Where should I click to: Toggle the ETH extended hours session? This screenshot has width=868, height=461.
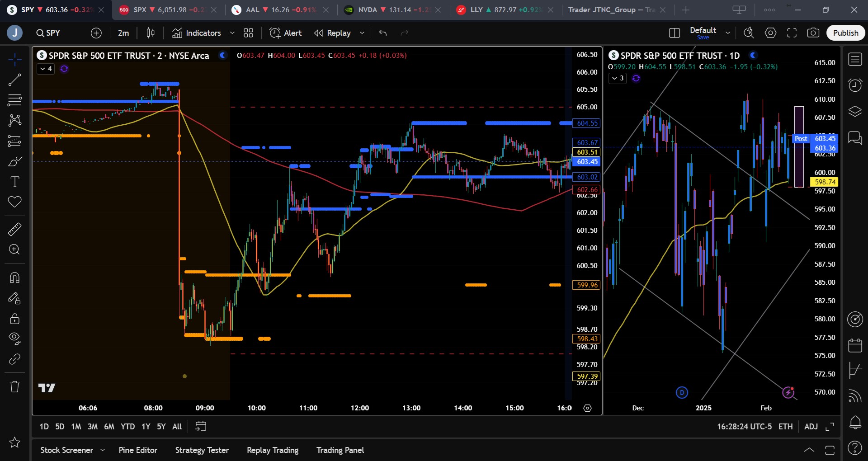click(785, 427)
